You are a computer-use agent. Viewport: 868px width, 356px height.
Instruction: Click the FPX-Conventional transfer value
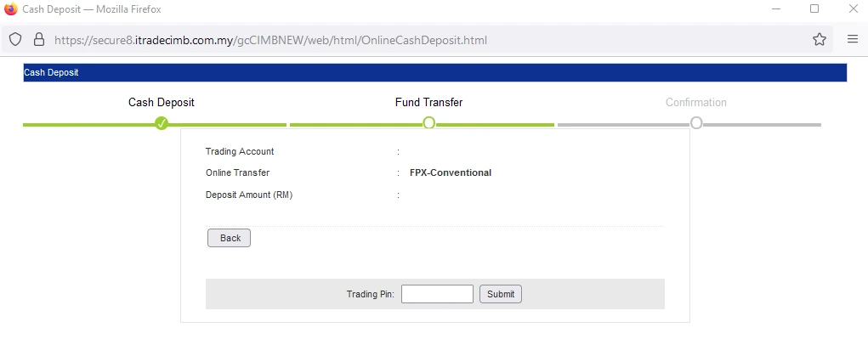point(451,172)
